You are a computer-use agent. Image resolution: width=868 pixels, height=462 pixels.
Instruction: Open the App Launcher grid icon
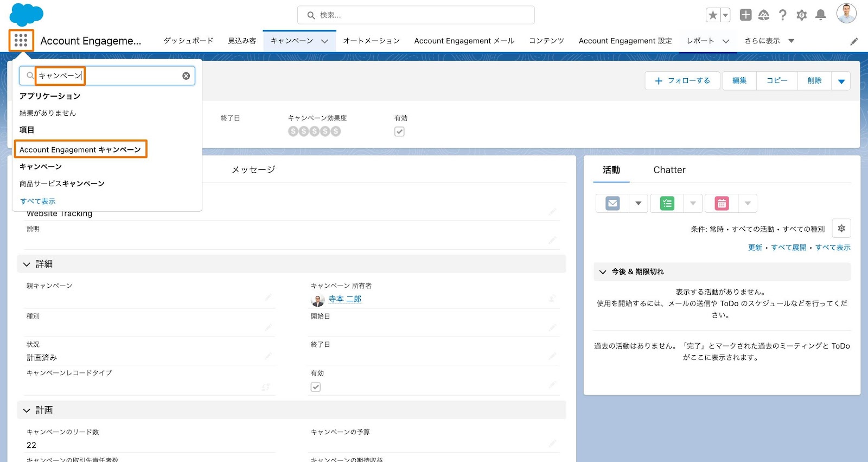tap(21, 41)
